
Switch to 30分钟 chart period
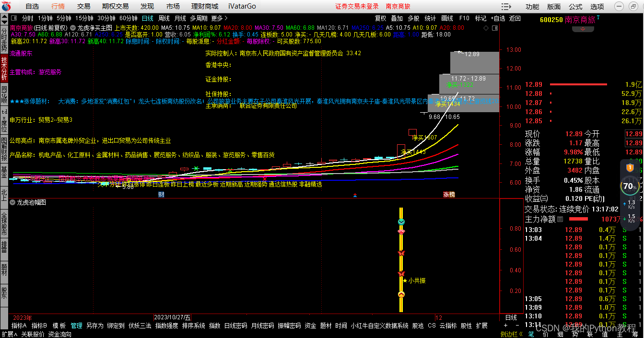106,18
